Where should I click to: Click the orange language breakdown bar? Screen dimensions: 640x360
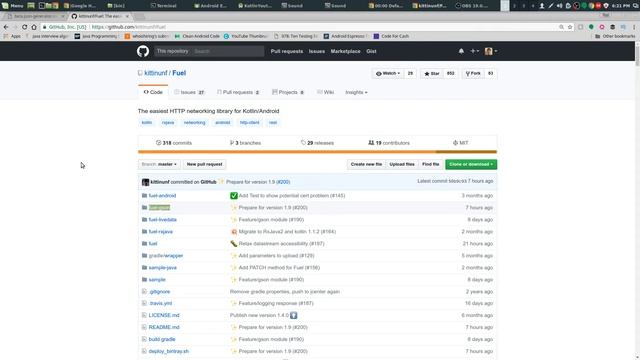287,152
